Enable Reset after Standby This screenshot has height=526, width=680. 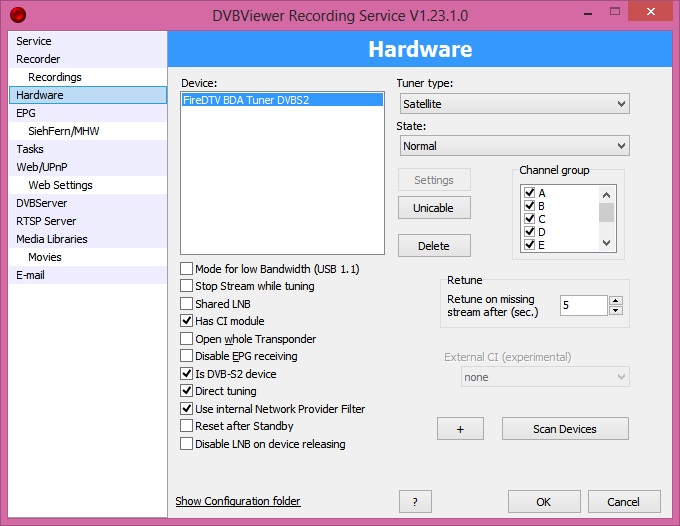186,426
